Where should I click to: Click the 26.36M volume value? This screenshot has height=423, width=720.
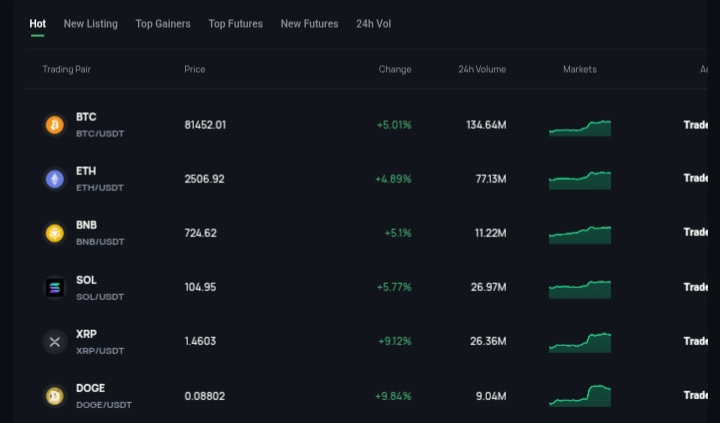tap(488, 341)
